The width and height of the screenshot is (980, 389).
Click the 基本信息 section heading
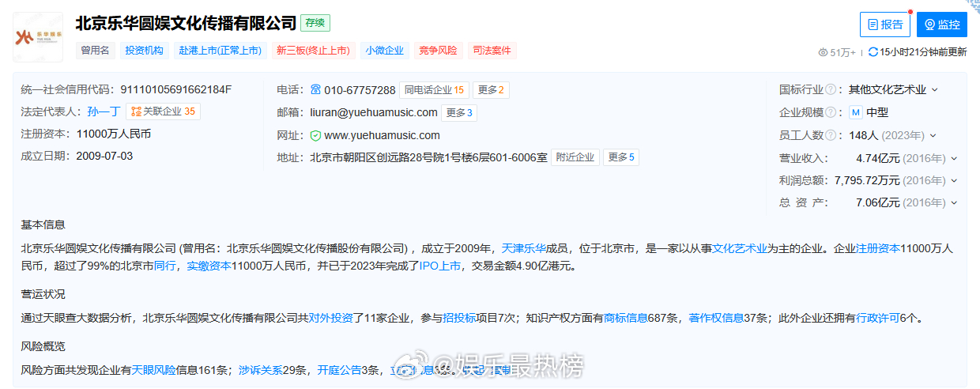point(43,225)
